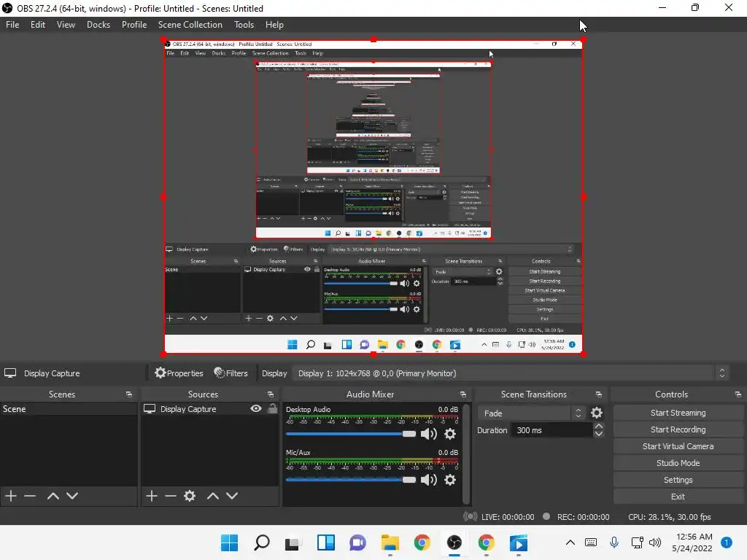Viewport: 747px width, 560px height.
Task: Add a new scene with plus icon
Action: [11, 496]
